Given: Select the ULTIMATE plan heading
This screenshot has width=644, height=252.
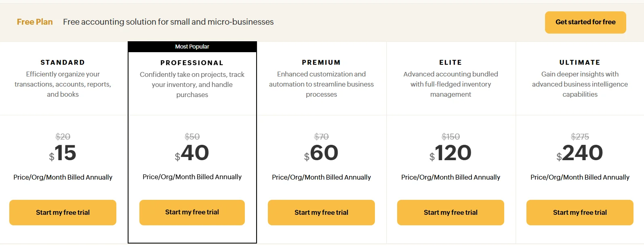Looking at the screenshot, I should click(x=580, y=62).
